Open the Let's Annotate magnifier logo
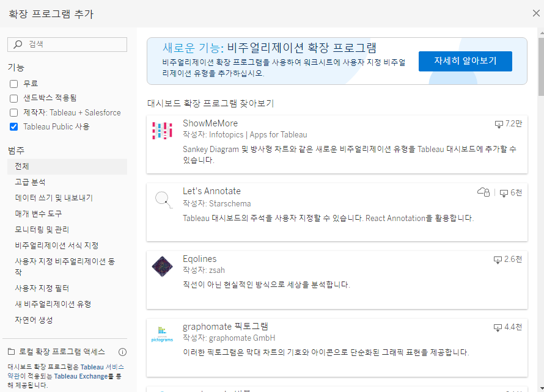 click(x=163, y=200)
